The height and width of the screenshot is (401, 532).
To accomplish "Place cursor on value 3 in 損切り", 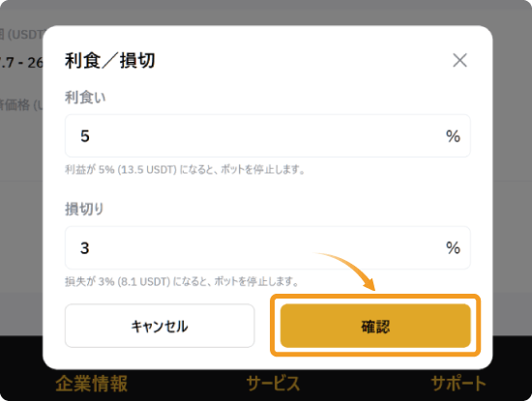I will click(x=85, y=247).
